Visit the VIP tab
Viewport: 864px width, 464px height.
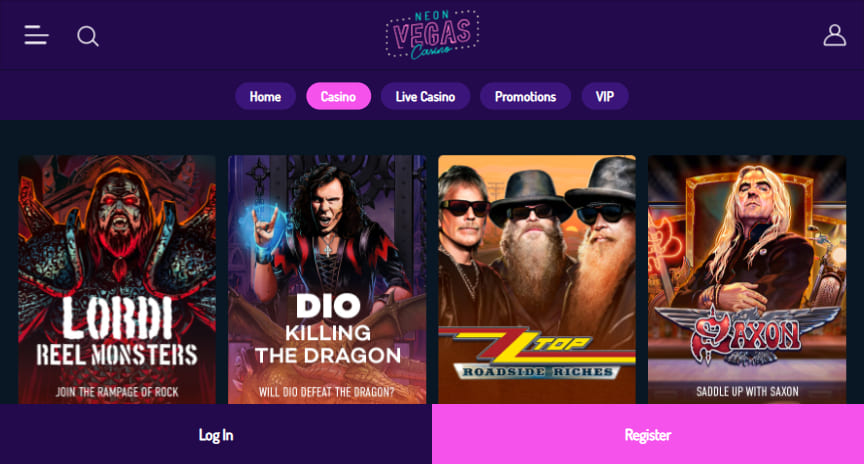point(604,96)
